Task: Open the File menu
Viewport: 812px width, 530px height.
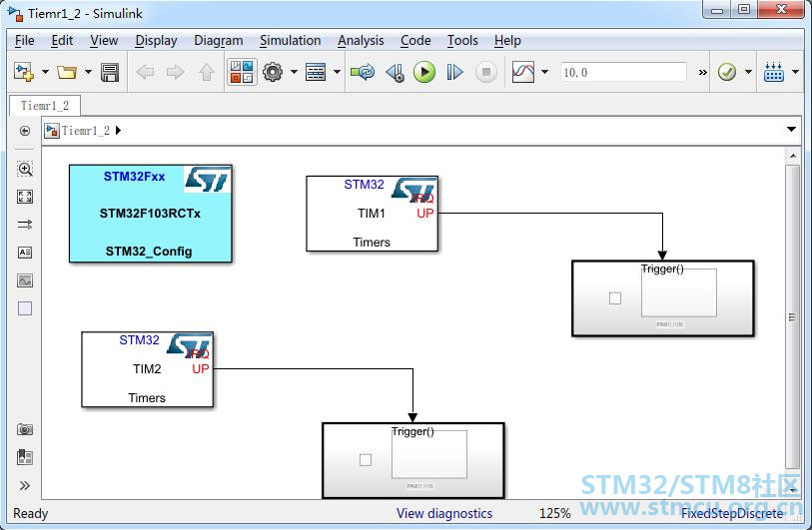Action: [x=24, y=40]
